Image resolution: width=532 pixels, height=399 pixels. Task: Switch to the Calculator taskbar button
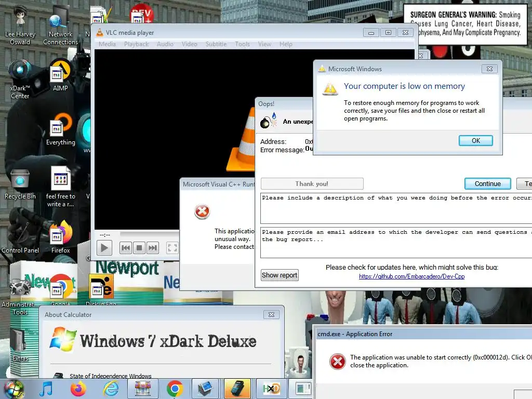click(x=237, y=389)
